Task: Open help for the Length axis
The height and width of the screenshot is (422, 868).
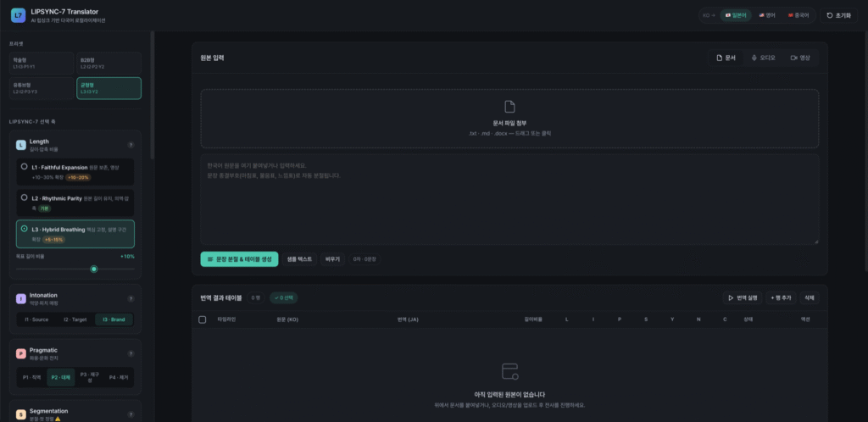Action: pos(131,145)
